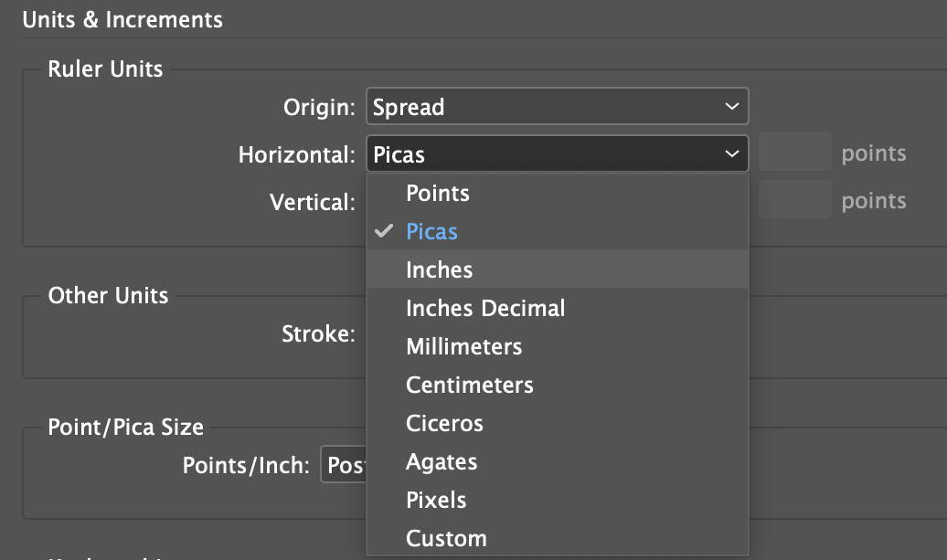Click the Horizontal label in Ruler Units

coord(296,154)
